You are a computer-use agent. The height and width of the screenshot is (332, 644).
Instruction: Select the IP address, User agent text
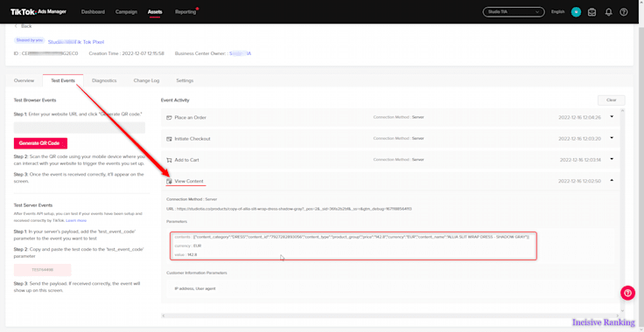pos(194,288)
